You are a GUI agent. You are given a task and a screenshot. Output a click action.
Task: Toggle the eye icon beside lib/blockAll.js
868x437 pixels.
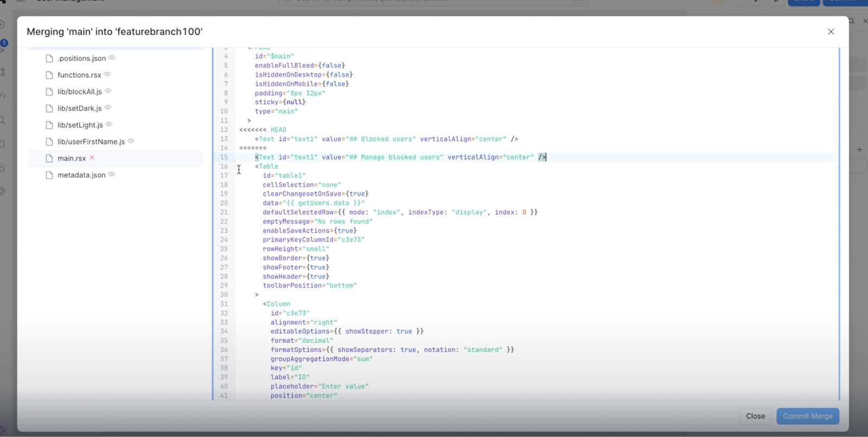[x=108, y=91]
